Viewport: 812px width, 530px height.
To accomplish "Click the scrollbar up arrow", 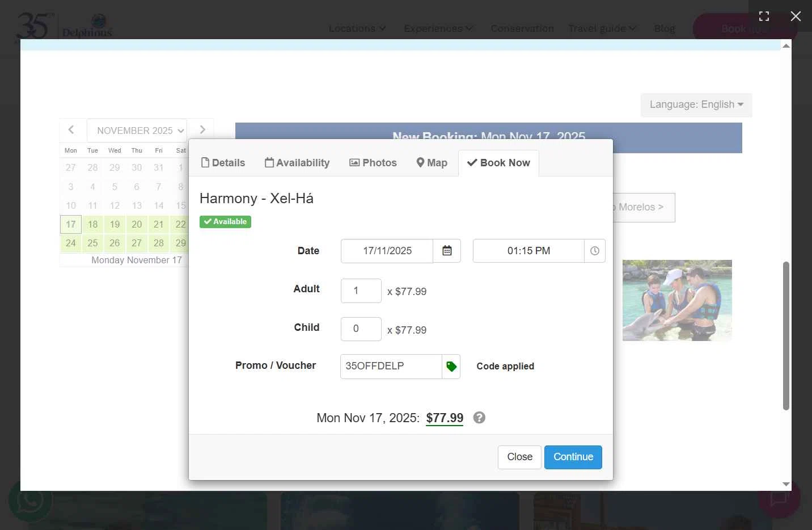I will (x=786, y=45).
